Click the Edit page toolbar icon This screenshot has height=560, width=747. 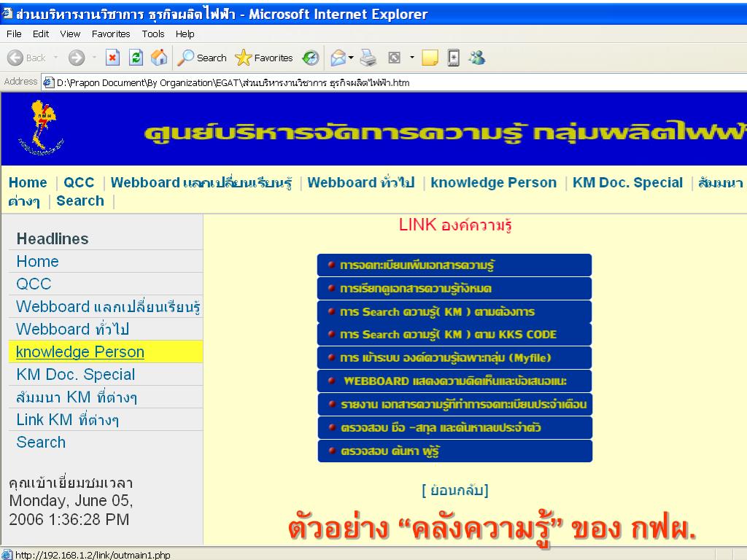click(x=395, y=58)
